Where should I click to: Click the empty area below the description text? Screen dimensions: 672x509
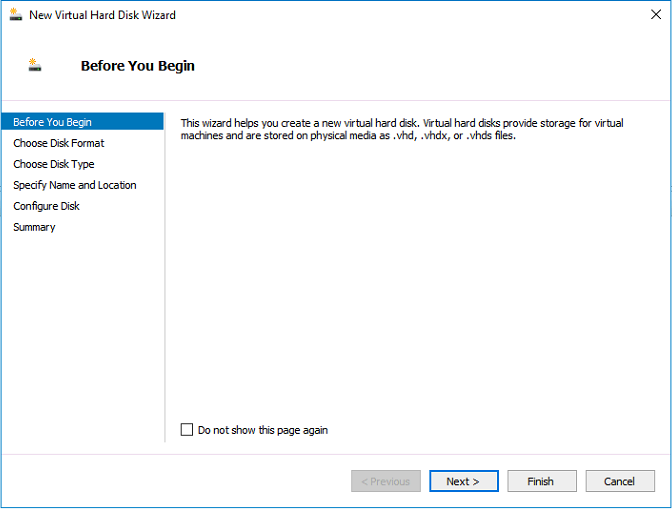click(416, 278)
